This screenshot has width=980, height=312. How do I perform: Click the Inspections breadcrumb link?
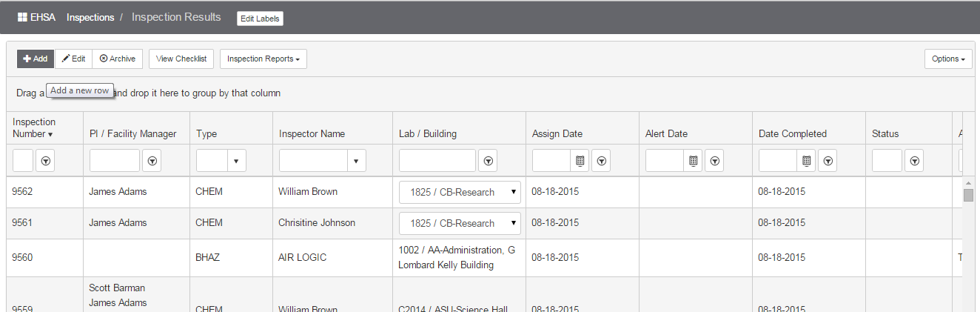click(90, 17)
